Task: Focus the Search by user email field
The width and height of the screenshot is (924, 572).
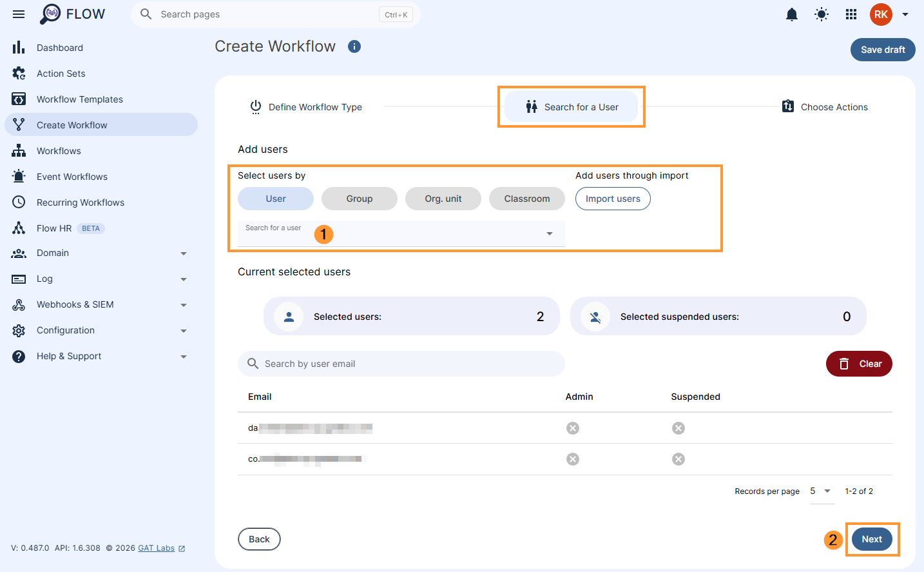Action: coord(401,364)
